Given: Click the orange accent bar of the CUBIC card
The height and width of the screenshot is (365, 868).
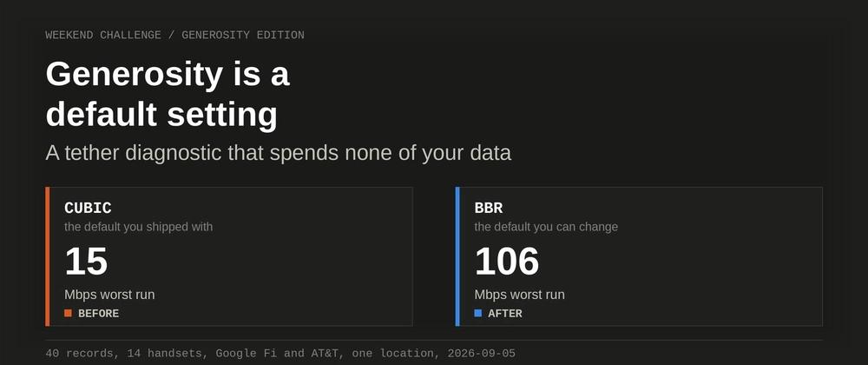Looking at the screenshot, I should (x=48, y=256).
